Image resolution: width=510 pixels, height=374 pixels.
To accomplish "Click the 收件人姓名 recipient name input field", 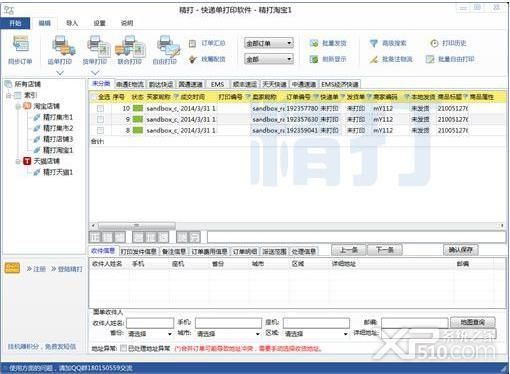I will pyautogui.click(x=150, y=323).
